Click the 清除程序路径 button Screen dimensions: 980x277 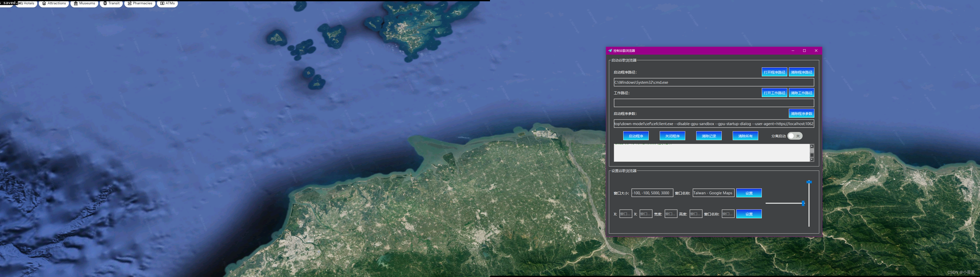pyautogui.click(x=801, y=72)
